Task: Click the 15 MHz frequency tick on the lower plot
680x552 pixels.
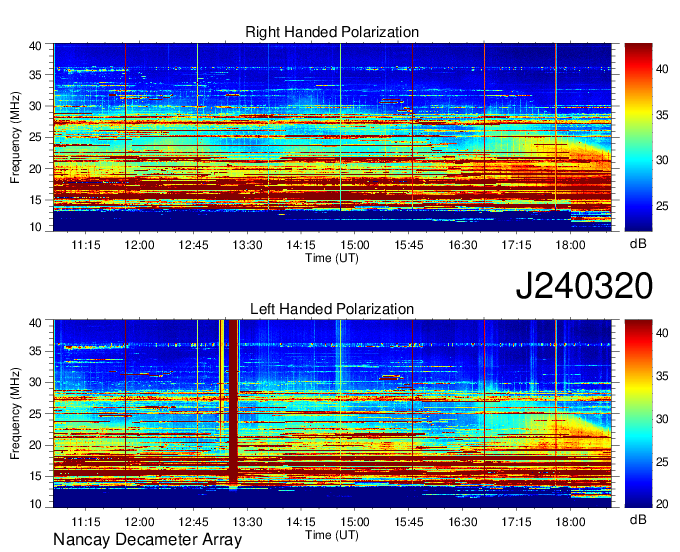Action: pos(35,476)
